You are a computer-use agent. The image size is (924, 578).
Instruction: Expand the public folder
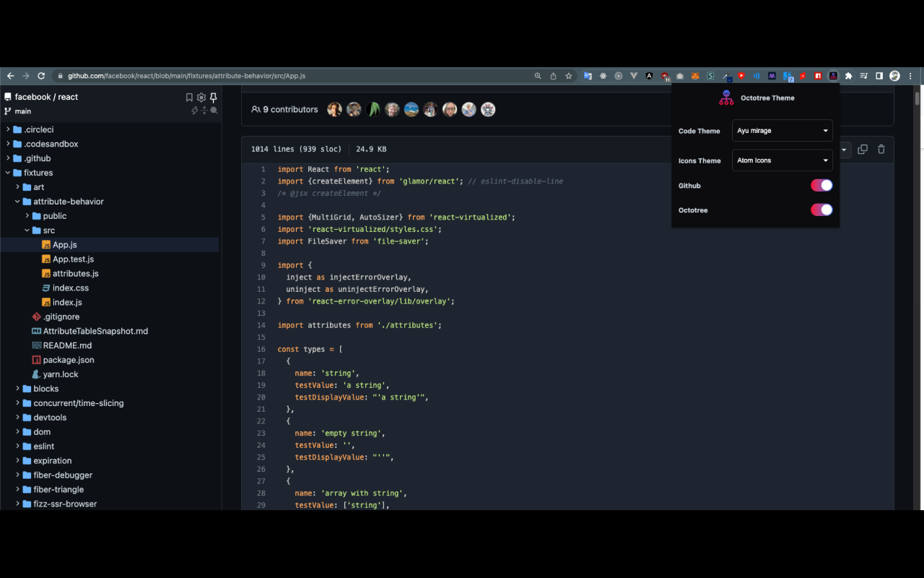click(27, 216)
